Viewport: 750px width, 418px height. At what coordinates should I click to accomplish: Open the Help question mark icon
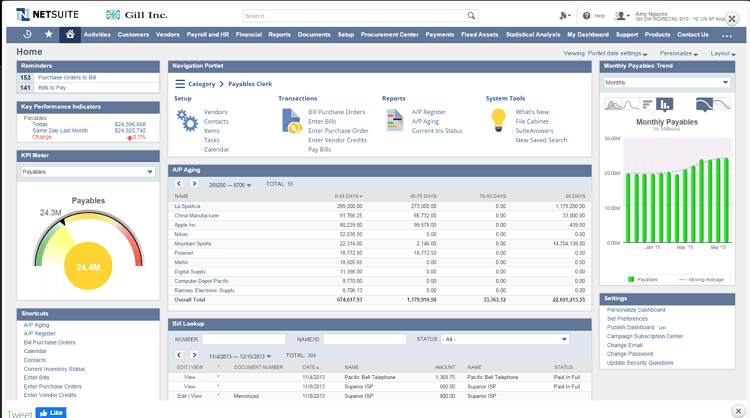[586, 16]
